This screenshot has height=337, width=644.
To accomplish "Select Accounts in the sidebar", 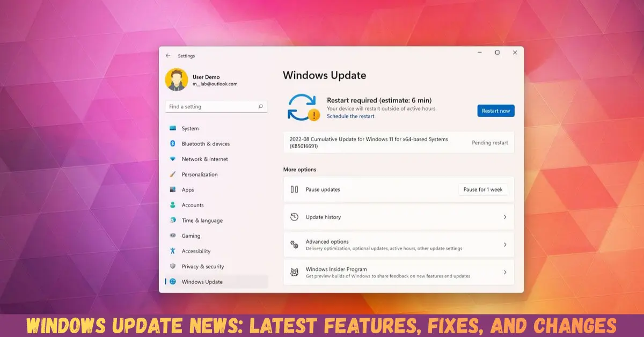I will pyautogui.click(x=216, y=205).
